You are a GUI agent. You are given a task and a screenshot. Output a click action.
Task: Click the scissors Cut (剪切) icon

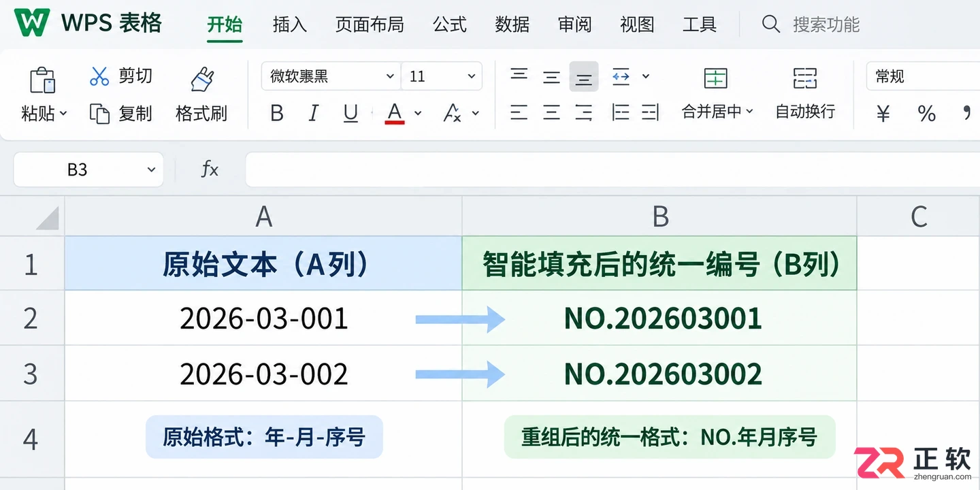tap(99, 76)
